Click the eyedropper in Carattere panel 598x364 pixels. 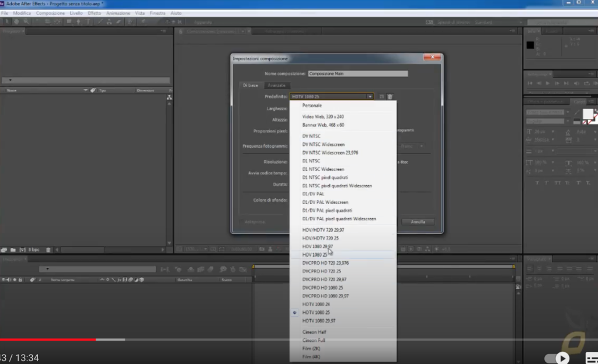[576, 113]
